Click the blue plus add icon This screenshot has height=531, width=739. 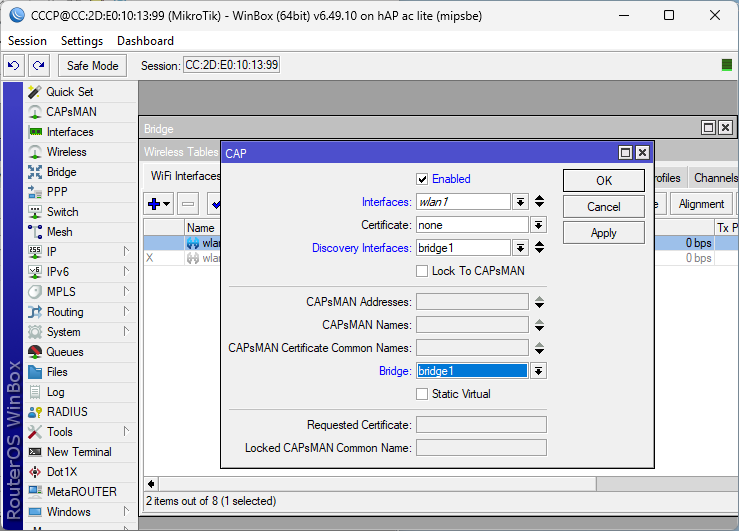tap(154, 204)
